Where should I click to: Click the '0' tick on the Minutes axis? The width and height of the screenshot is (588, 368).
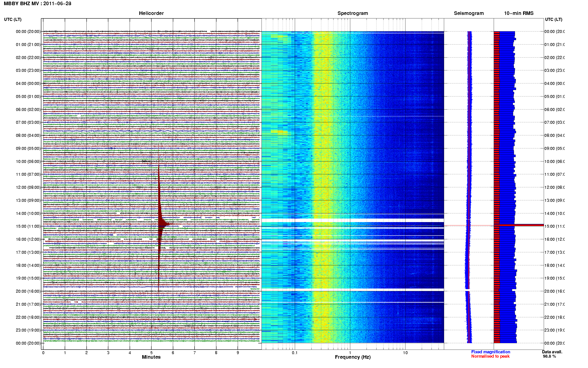pyautogui.click(x=43, y=353)
